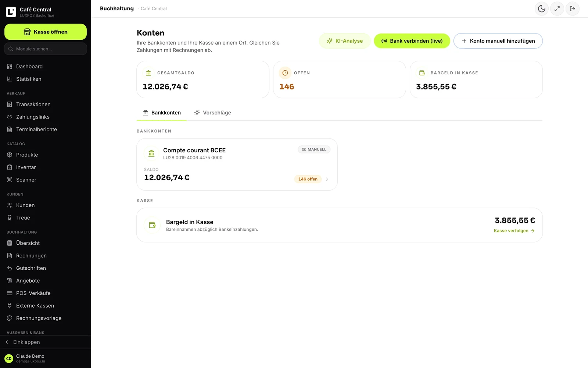Switch to the Bankkonten tab
Image resolution: width=588 pixels, height=368 pixels.
tap(162, 113)
